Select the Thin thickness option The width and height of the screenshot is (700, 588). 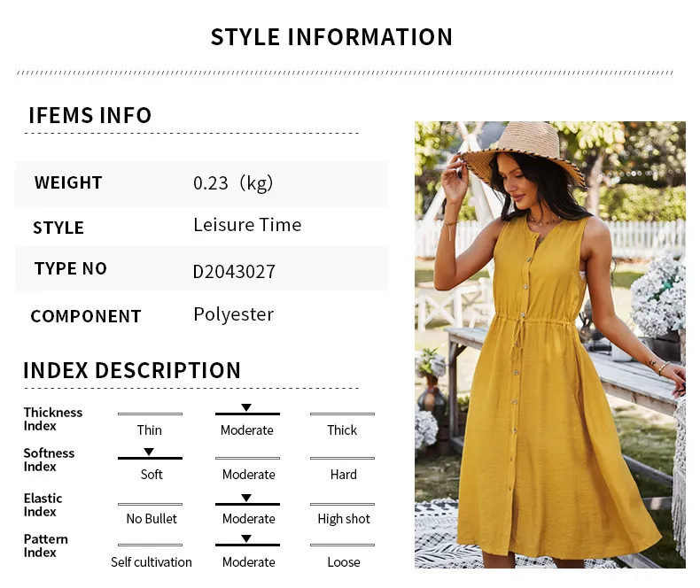click(150, 430)
